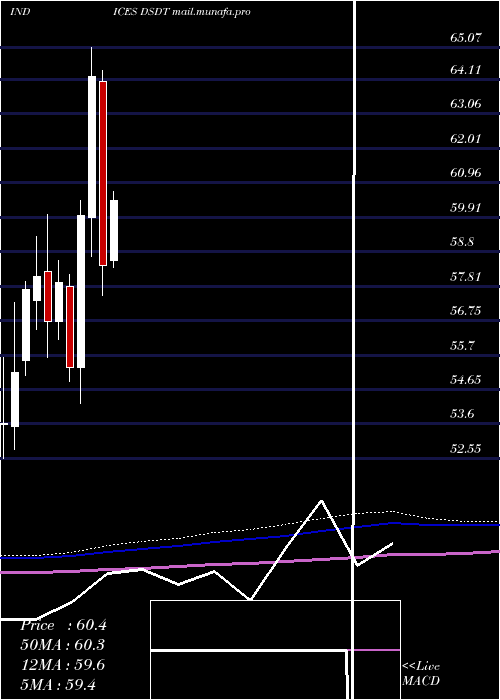Screen dimensions: 500x700
Task: Click the 63.06 price axis label
Action: click(466, 104)
